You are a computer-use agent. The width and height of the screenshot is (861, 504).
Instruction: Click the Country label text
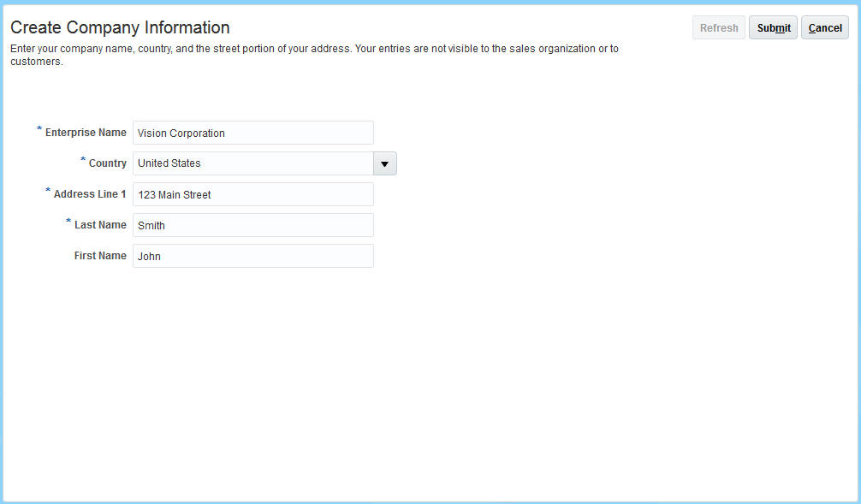(x=107, y=163)
